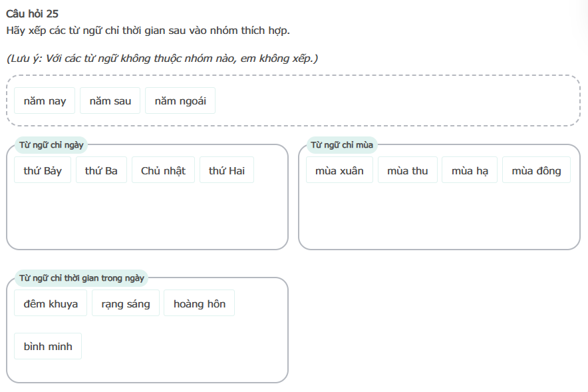588x392 pixels.
Task: Click 'Từ ngữ chỉ thời gian trong ngày' label
Action: coord(82,278)
